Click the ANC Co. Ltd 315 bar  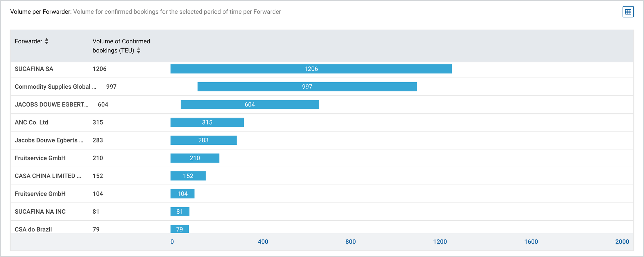pyautogui.click(x=207, y=122)
